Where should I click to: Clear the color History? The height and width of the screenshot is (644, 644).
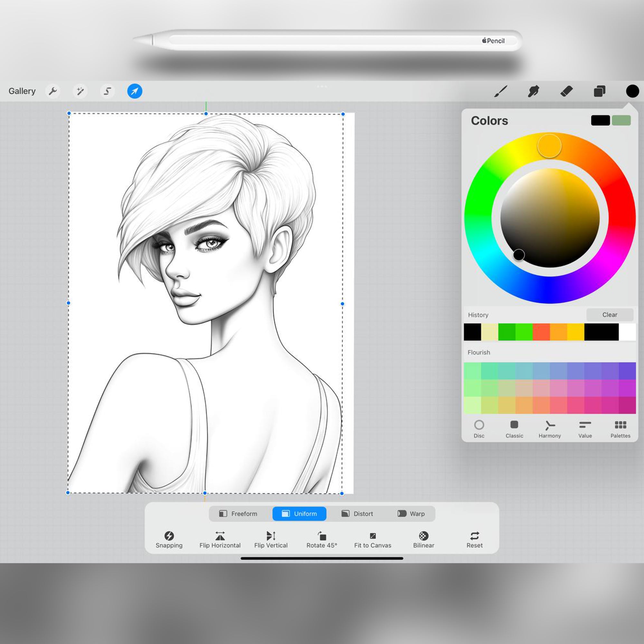click(x=610, y=314)
